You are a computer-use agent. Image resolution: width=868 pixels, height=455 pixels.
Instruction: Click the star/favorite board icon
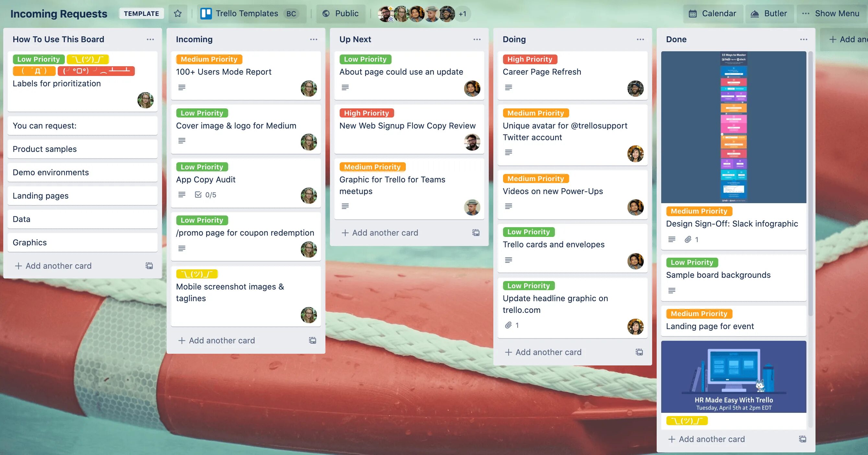(177, 13)
